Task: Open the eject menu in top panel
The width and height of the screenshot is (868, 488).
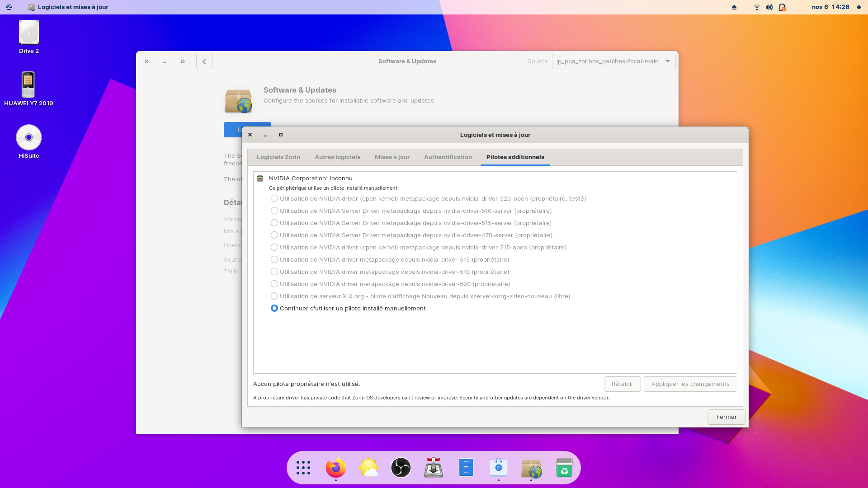Action: [734, 7]
